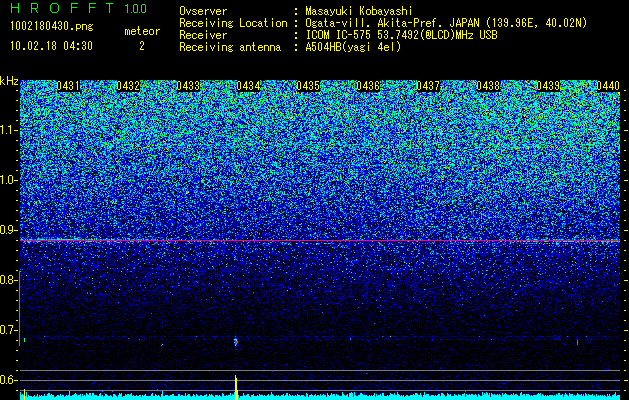Click the 1.0 kHz axis label

pos(7,181)
